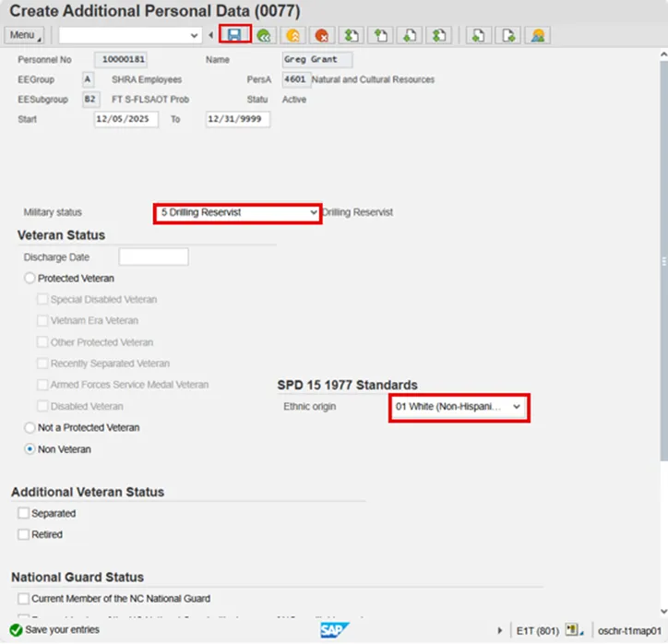Viewport: 668px width, 644px height.
Task: Click the person overview icon in toolbar
Action: pyautogui.click(x=538, y=35)
